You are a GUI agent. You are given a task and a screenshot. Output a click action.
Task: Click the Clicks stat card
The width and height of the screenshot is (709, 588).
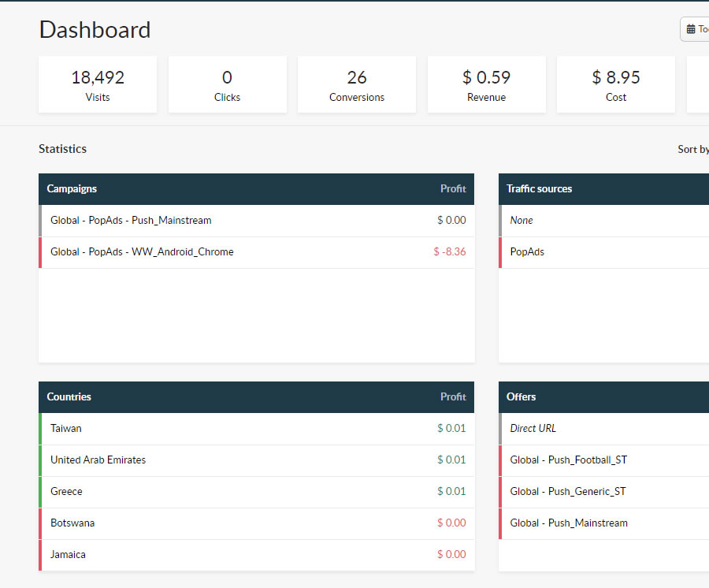pyautogui.click(x=228, y=84)
